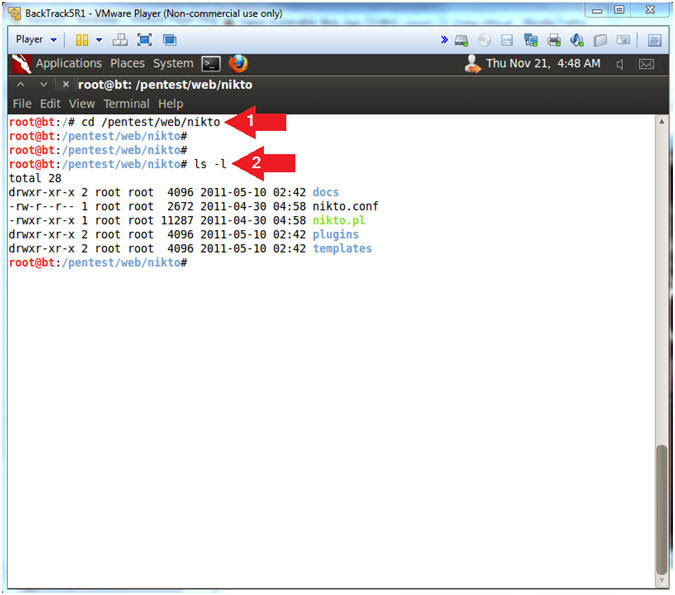Screen dimensions: 675x595
Task: Click the 11287 file size value
Action: click(177, 220)
